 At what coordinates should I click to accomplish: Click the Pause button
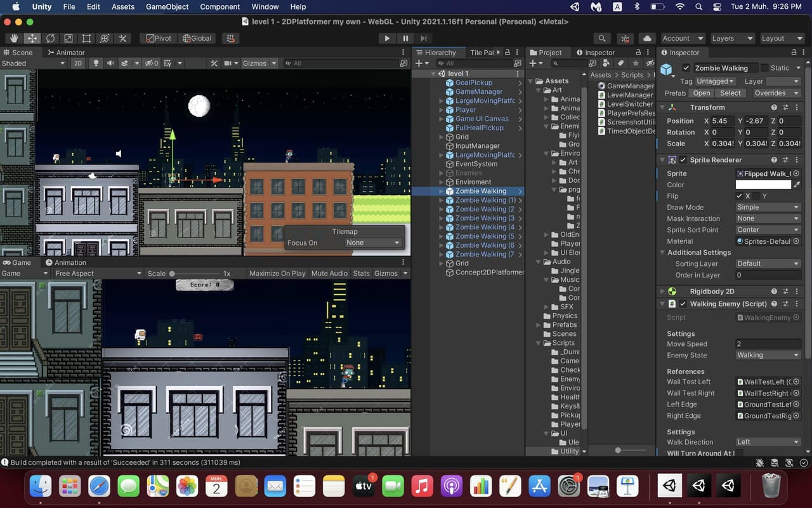[406, 38]
